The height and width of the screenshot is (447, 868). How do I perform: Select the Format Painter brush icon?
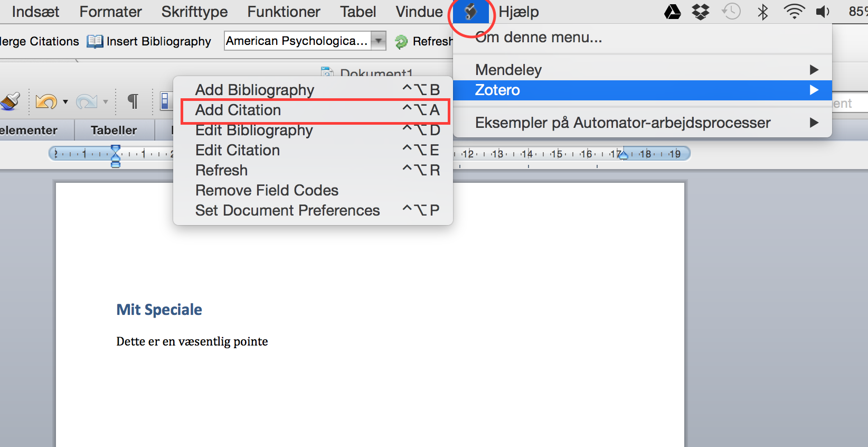point(11,101)
